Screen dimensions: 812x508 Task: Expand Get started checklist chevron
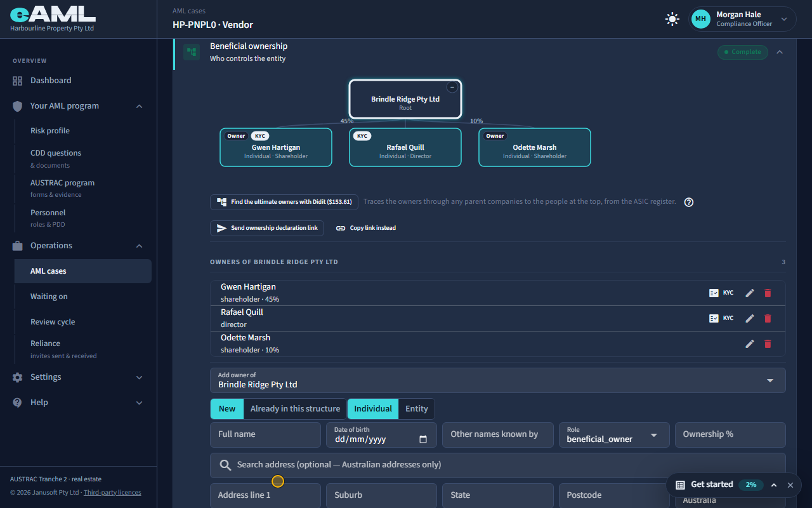[774, 485]
